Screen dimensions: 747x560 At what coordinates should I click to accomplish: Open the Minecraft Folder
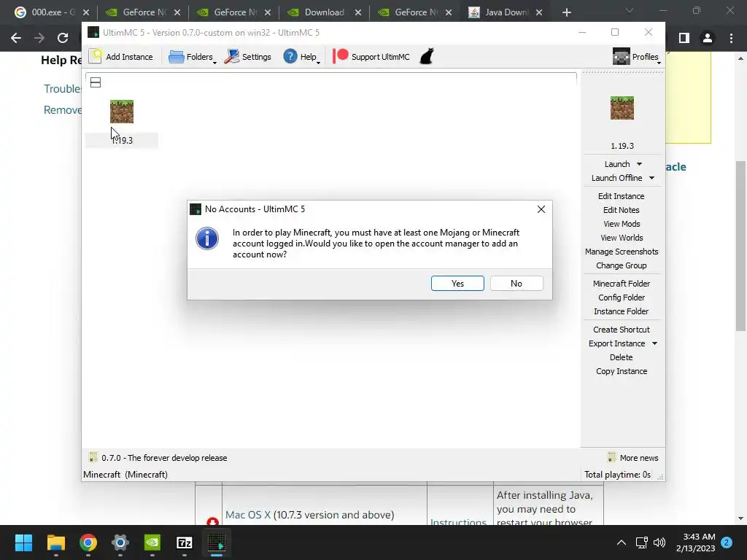click(x=622, y=284)
